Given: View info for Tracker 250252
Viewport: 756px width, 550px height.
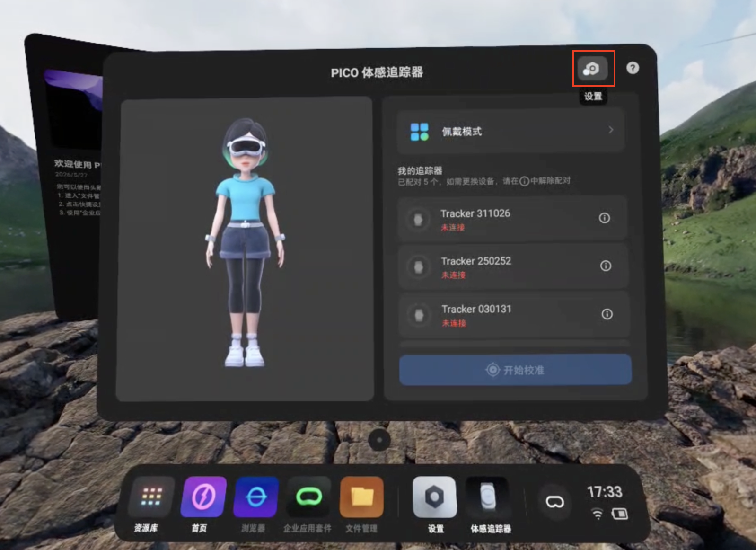Looking at the screenshot, I should pos(606,266).
